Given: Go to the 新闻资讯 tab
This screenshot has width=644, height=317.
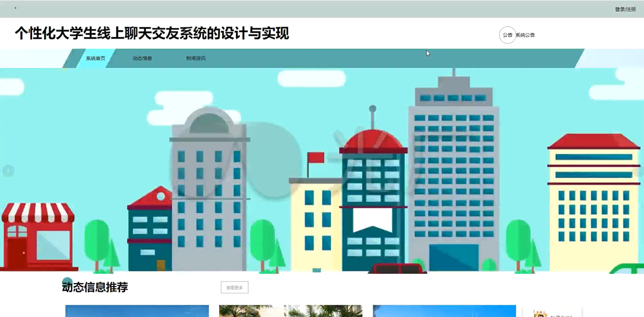Looking at the screenshot, I should [196, 58].
